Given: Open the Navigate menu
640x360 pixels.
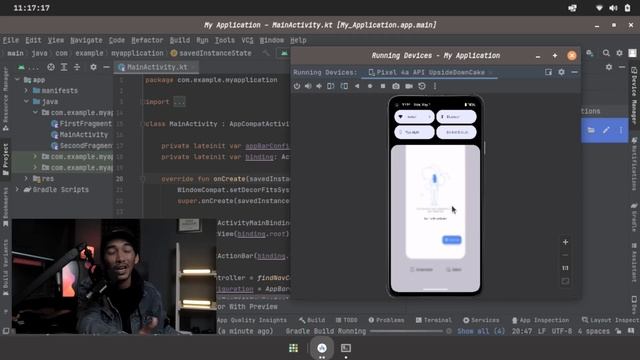Looking at the screenshot, I should (x=86, y=40).
